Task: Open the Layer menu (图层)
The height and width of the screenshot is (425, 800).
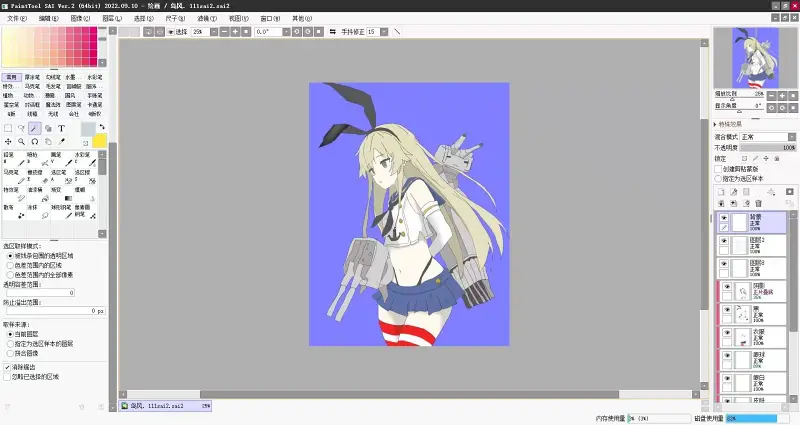Action: (112, 18)
